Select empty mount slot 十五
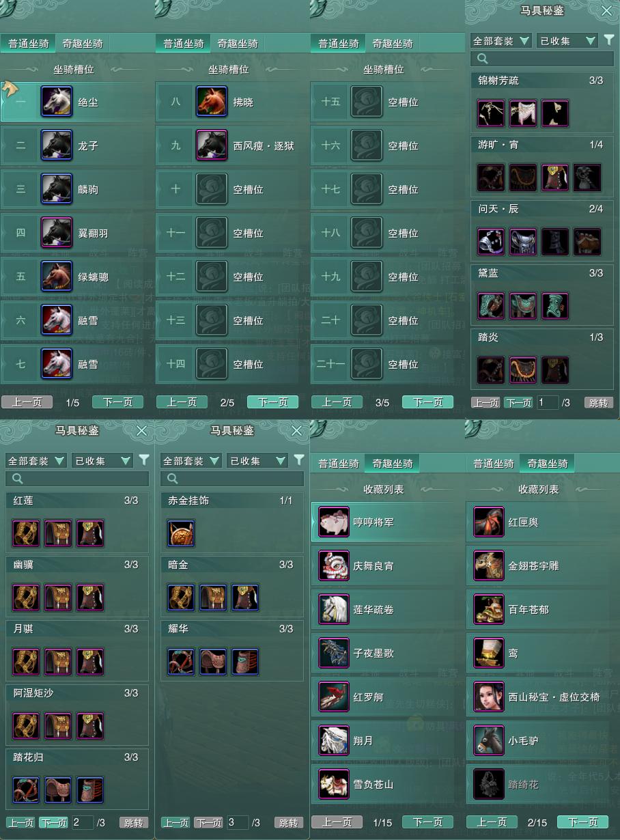620x840 pixels. pyautogui.click(x=387, y=102)
